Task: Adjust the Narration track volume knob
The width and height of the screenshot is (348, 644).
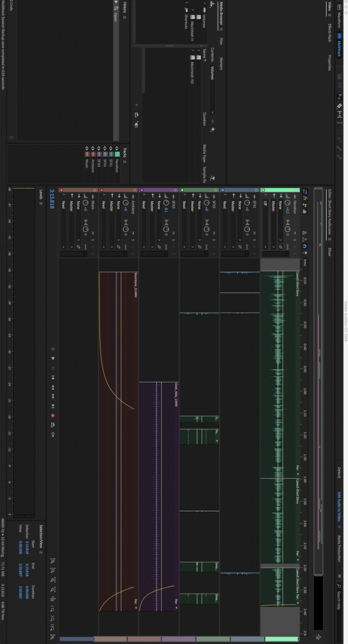Action: pos(287,203)
